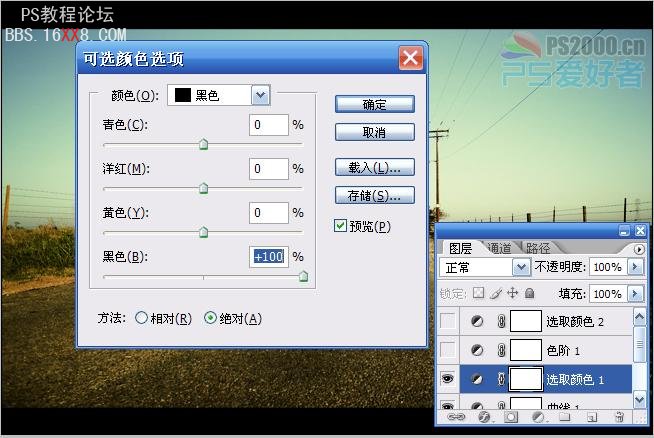The height and width of the screenshot is (438, 654).
Task: Open the 填充 fill slider arrow
Action: coord(636,293)
